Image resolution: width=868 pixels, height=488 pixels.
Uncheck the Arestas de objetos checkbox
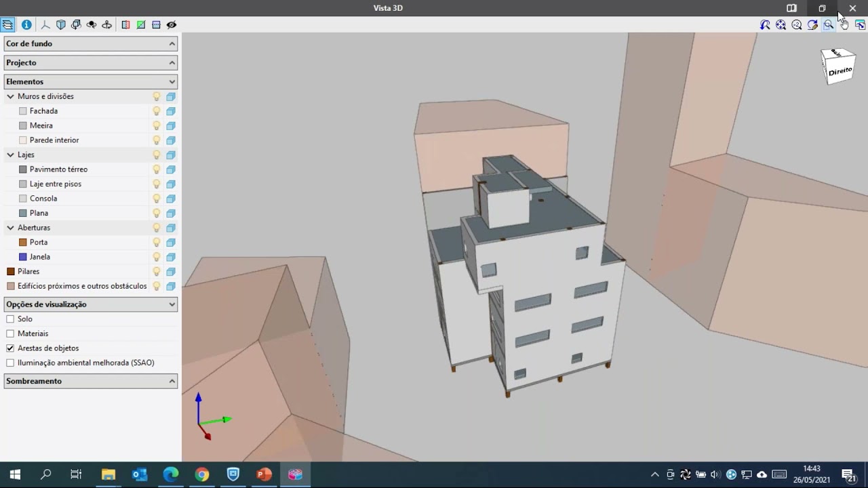(10, 348)
